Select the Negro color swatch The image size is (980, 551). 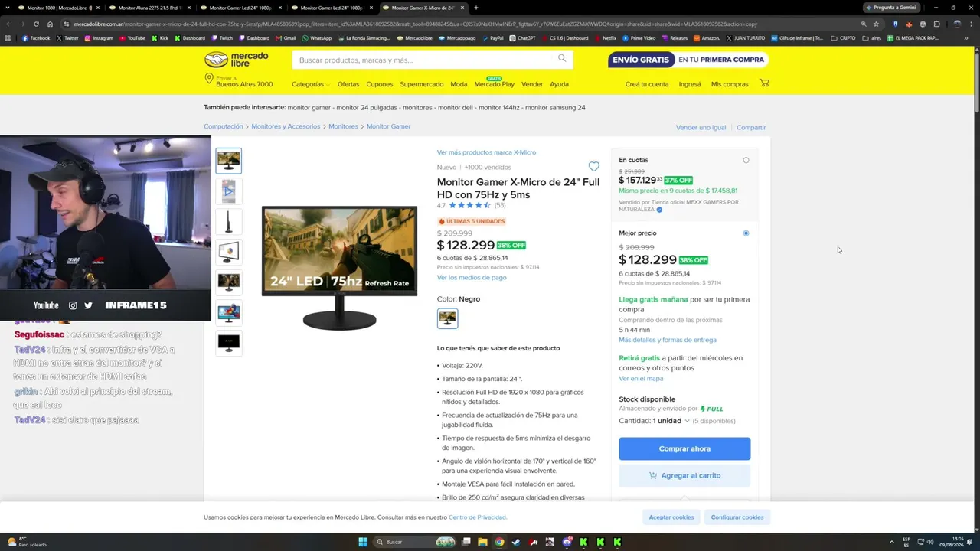coord(447,318)
